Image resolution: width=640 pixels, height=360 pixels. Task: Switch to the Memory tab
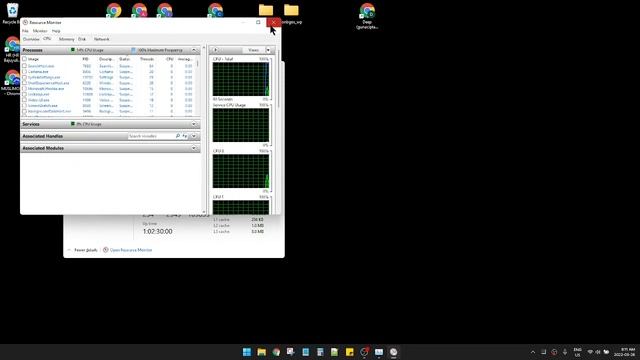pyautogui.click(x=66, y=39)
